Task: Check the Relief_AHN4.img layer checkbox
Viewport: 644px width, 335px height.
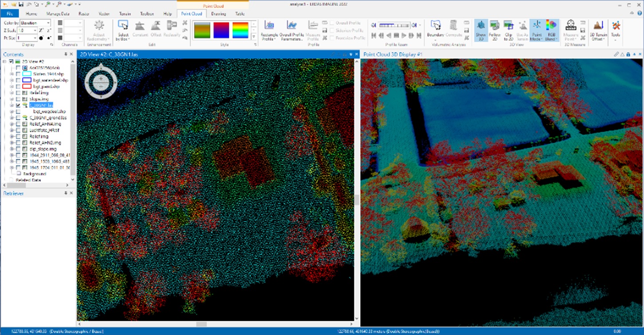Action: click(18, 124)
